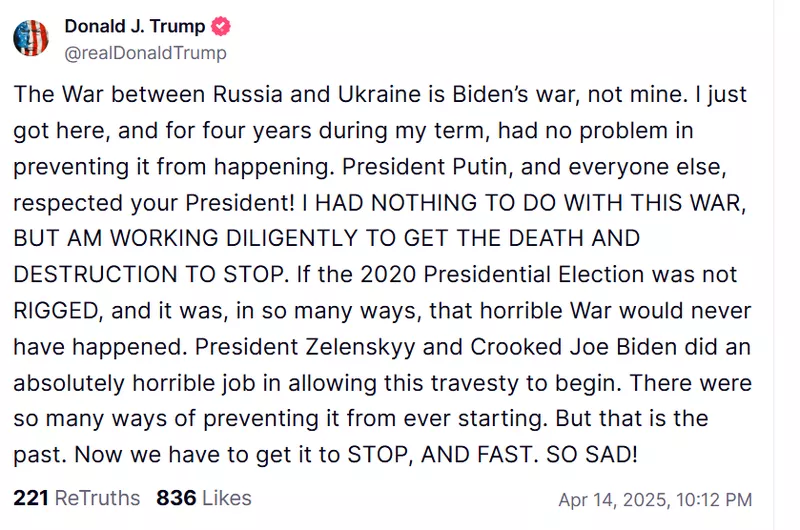Click the words President Putin in post
The width and height of the screenshot is (800, 530).
tap(424, 167)
